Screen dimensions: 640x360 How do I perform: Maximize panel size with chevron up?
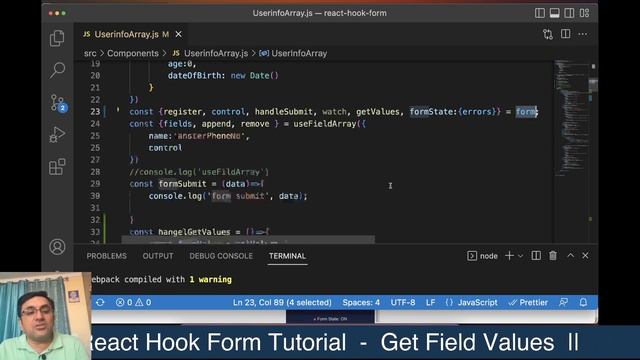click(x=570, y=256)
